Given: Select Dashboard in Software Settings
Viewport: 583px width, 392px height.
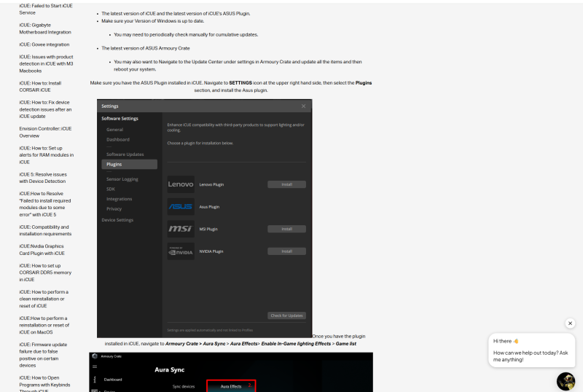Looking at the screenshot, I should 118,139.
